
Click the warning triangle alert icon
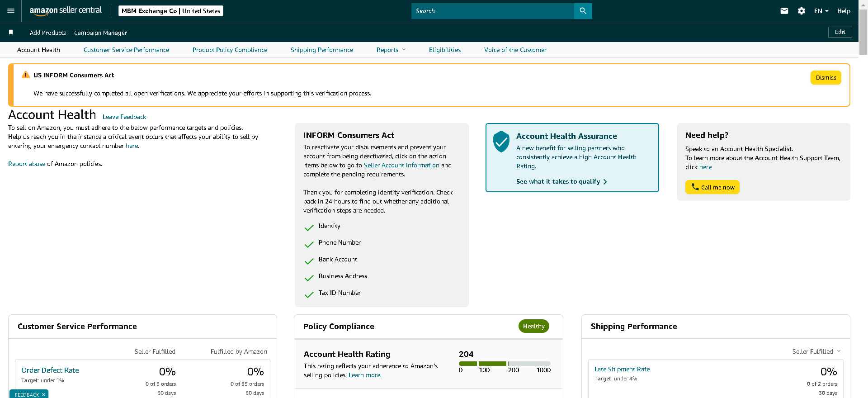(x=26, y=75)
